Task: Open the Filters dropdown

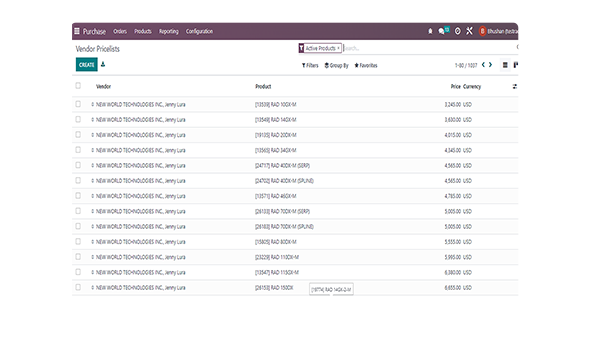Action: [x=310, y=65]
